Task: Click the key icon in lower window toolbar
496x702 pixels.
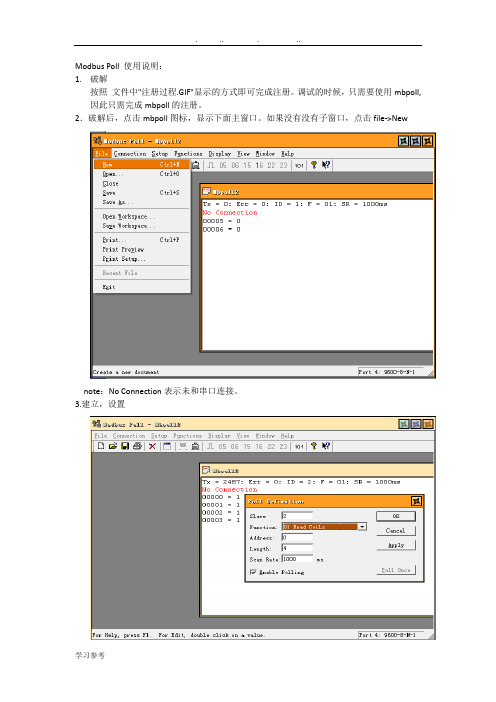Action: [314, 446]
